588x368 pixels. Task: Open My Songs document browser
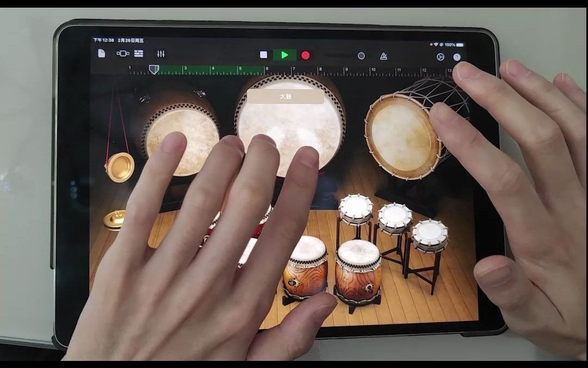pyautogui.click(x=101, y=53)
